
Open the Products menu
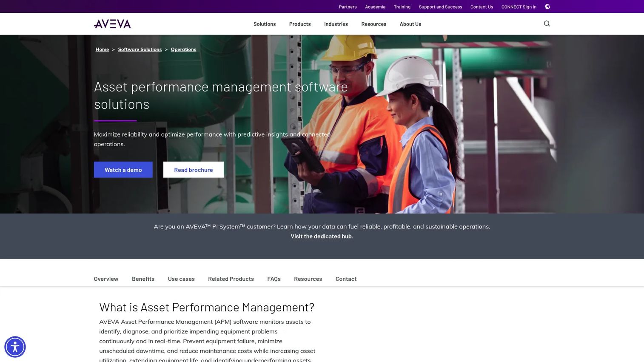300,24
